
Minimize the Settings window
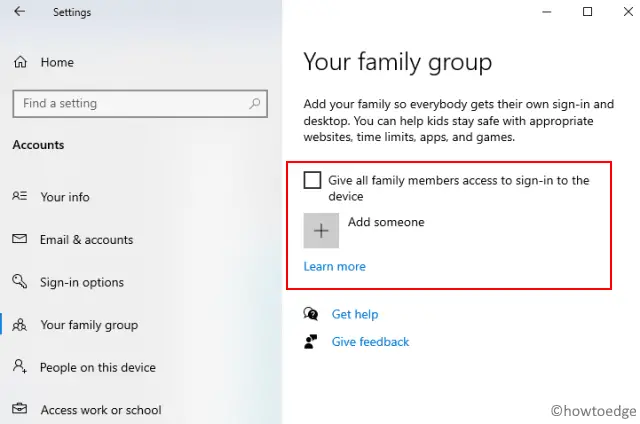[x=547, y=12]
